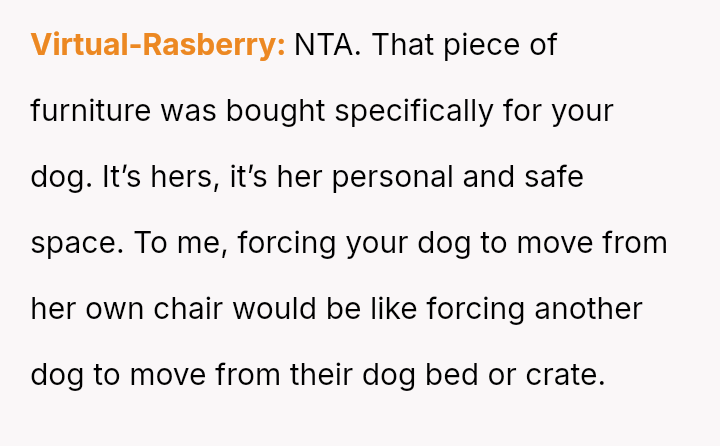Click the word "That" after NTA
The width and height of the screenshot is (720, 446).
pos(410,45)
